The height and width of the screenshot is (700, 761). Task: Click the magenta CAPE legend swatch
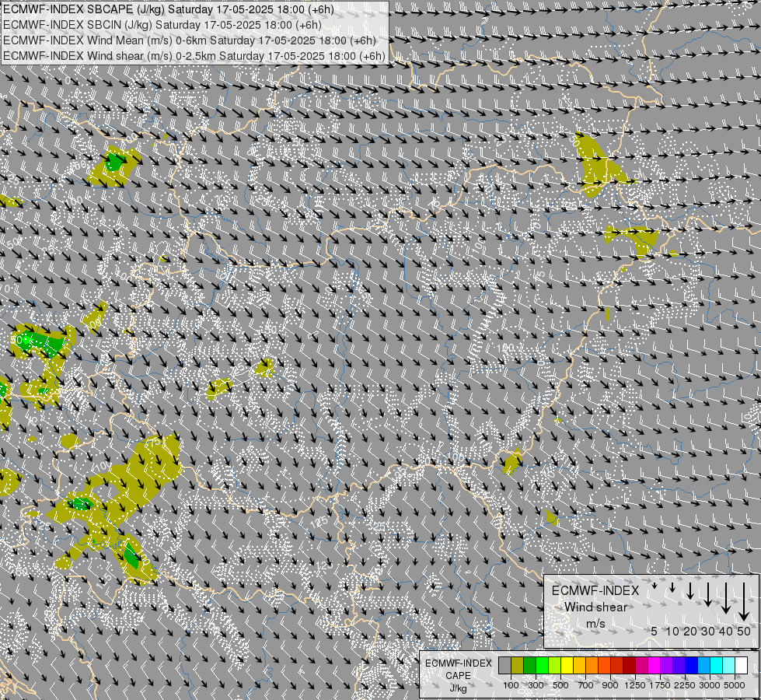pyautogui.click(x=655, y=665)
